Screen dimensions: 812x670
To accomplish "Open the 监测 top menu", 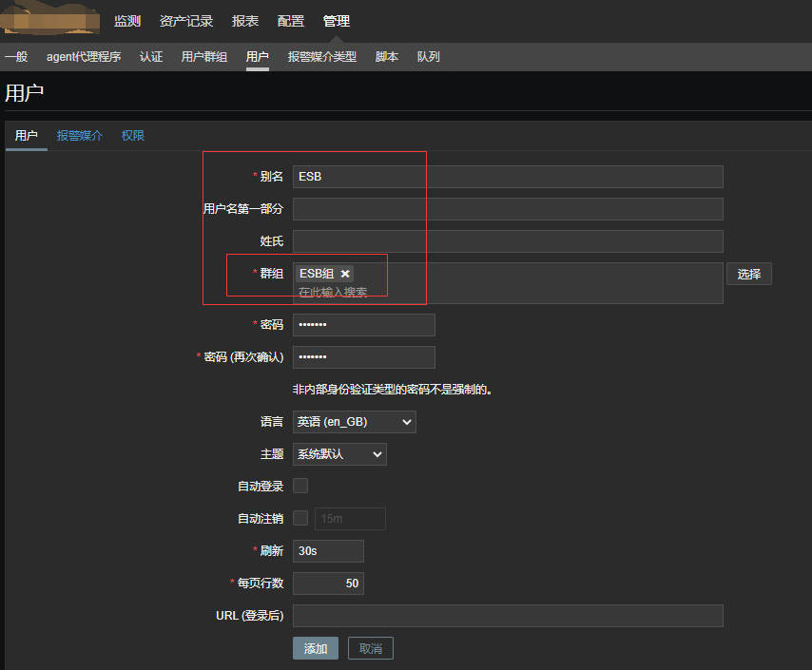I will 127,21.
